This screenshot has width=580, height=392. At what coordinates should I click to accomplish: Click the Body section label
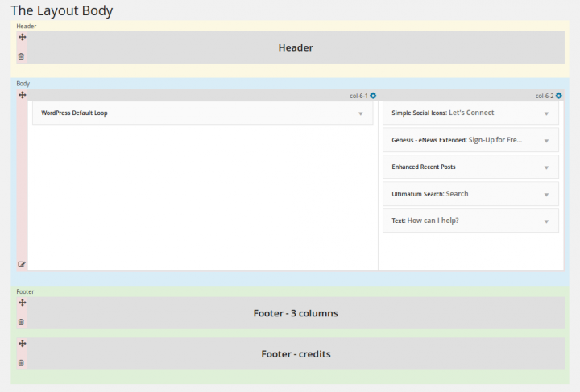coord(23,84)
